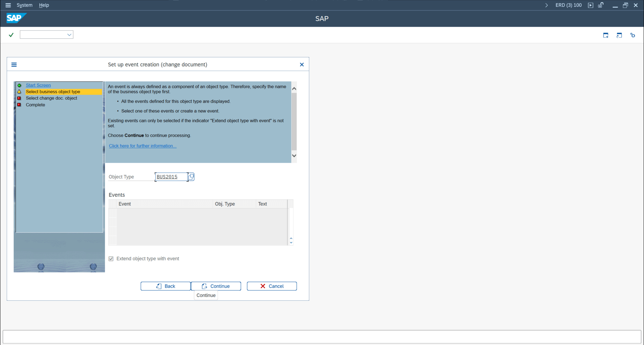The width and height of the screenshot is (644, 345).
Task: Click the play-style session icon in title bar
Action: point(591,5)
